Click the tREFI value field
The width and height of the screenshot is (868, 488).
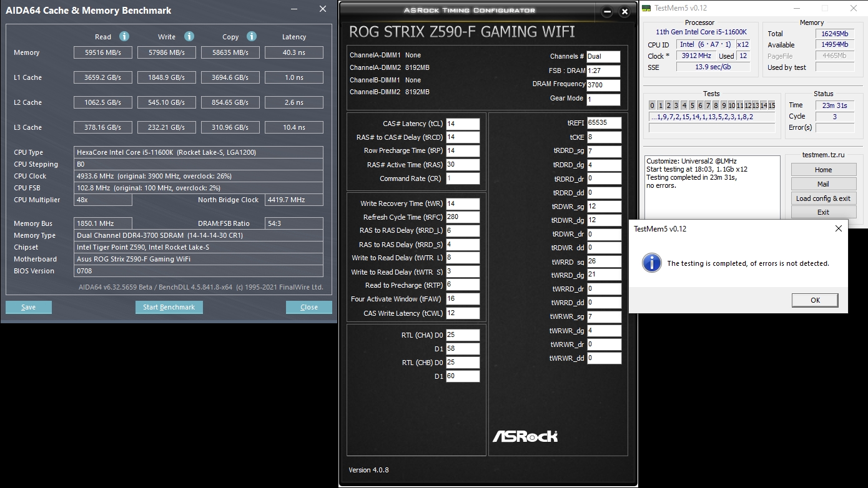(604, 123)
